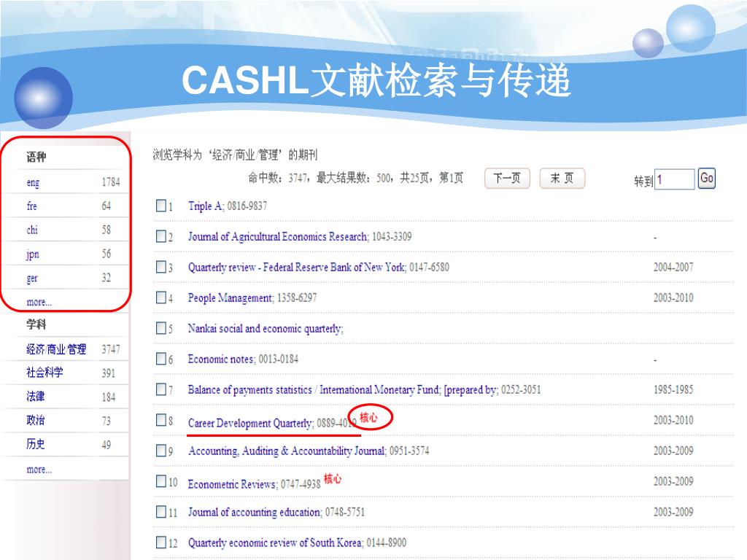Filter by language eng
747x560 pixels.
[x=33, y=182]
